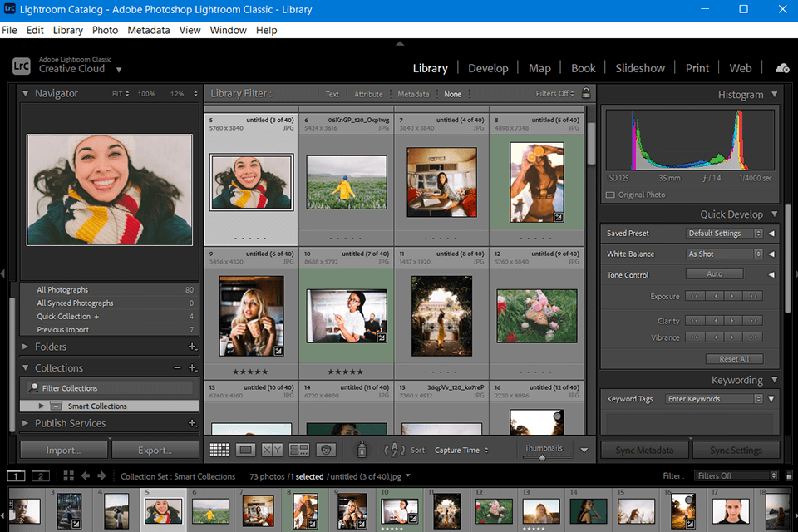798x532 pixels.
Task: Click the Import button
Action: [64, 450]
